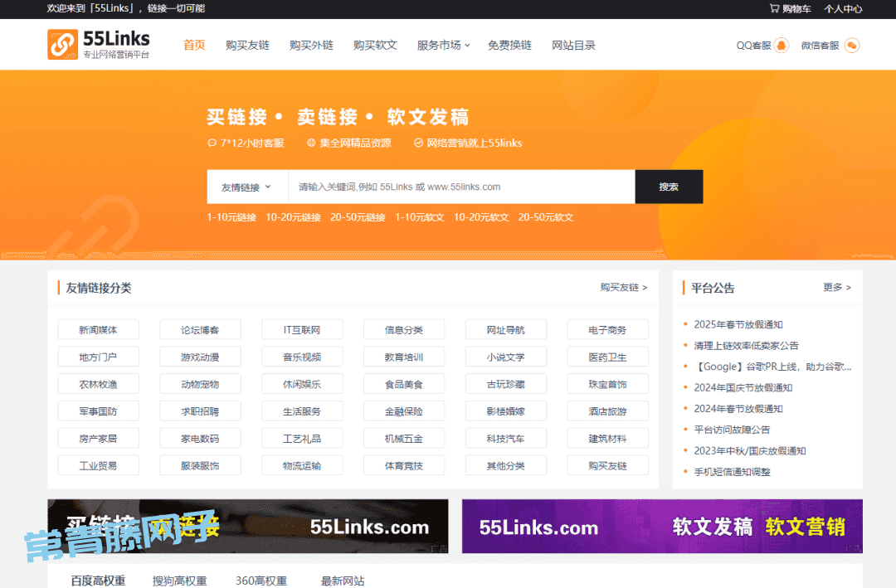Viewport: 896px width, 588px height.
Task: Choose the 金融保险 category
Action: pos(404,411)
